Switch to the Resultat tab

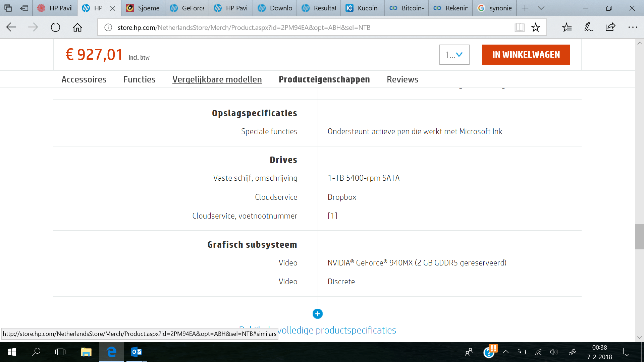point(319,8)
